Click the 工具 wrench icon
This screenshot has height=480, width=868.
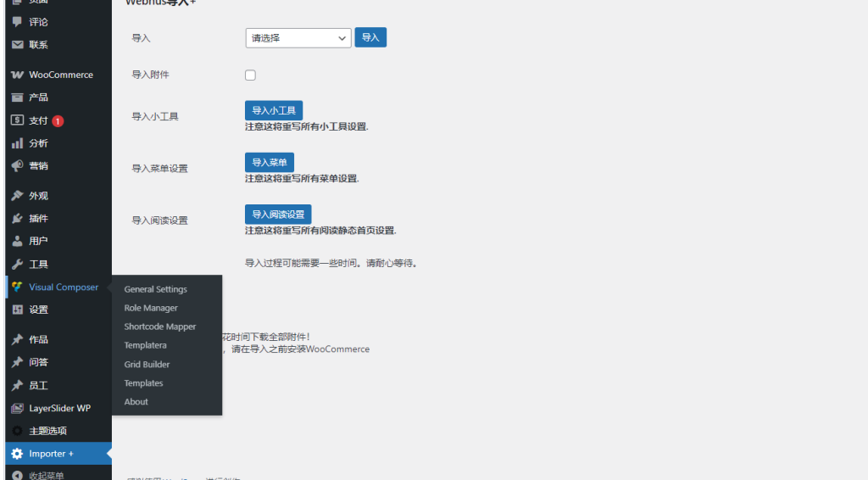(x=17, y=264)
